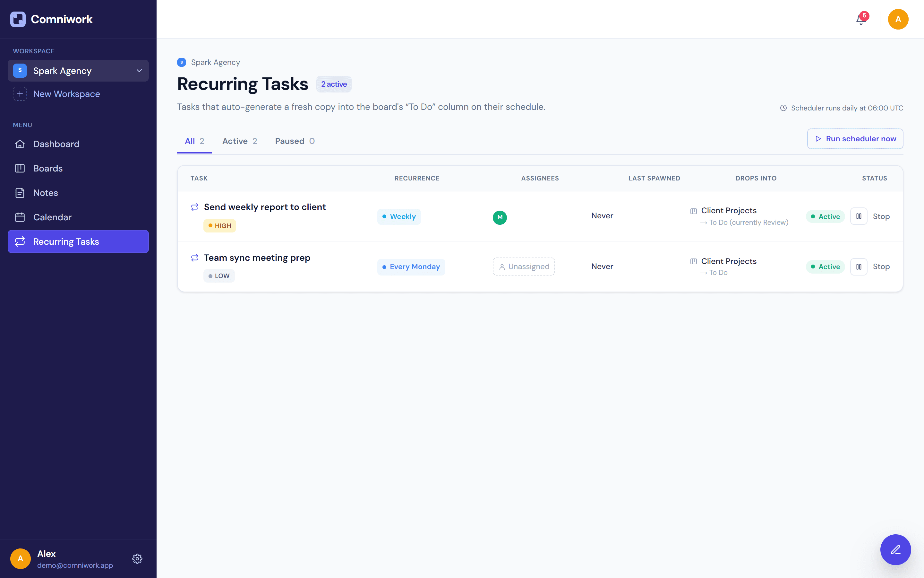The width and height of the screenshot is (924, 578).
Task: Click the HIGH priority badge
Action: [x=219, y=225]
